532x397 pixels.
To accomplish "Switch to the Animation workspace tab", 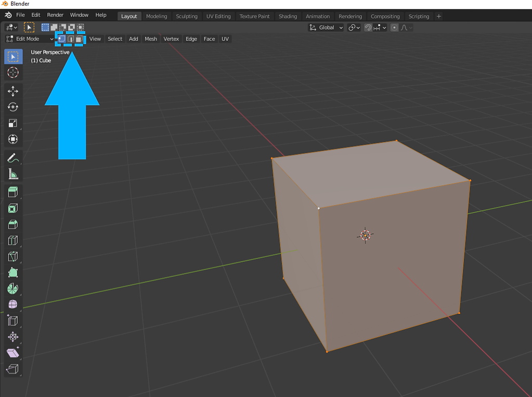I will point(318,16).
